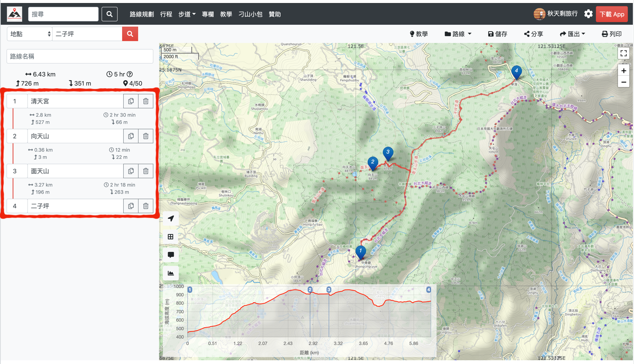Click waypoint name field 清天宮
The height and width of the screenshot is (364, 634).
pyautogui.click(x=75, y=101)
